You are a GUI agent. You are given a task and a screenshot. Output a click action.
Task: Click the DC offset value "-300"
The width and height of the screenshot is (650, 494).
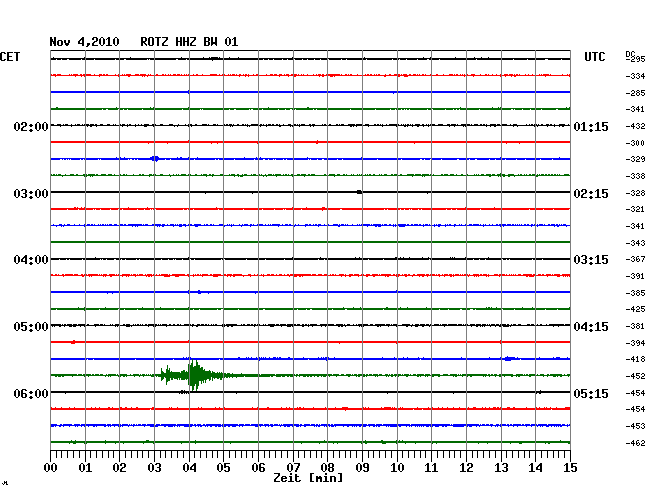(x=635, y=143)
